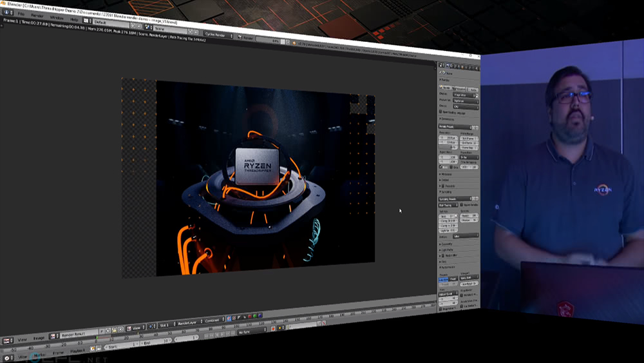Show only the Green channel
The height and width of the screenshot is (363, 644).
(254, 316)
